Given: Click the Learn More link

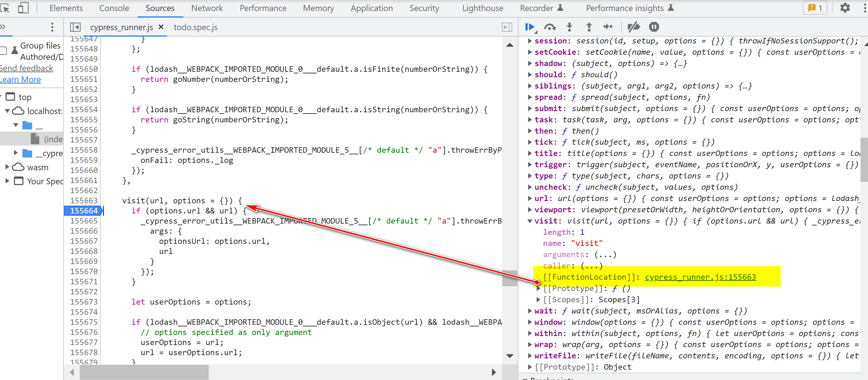Looking at the screenshot, I should [20, 80].
